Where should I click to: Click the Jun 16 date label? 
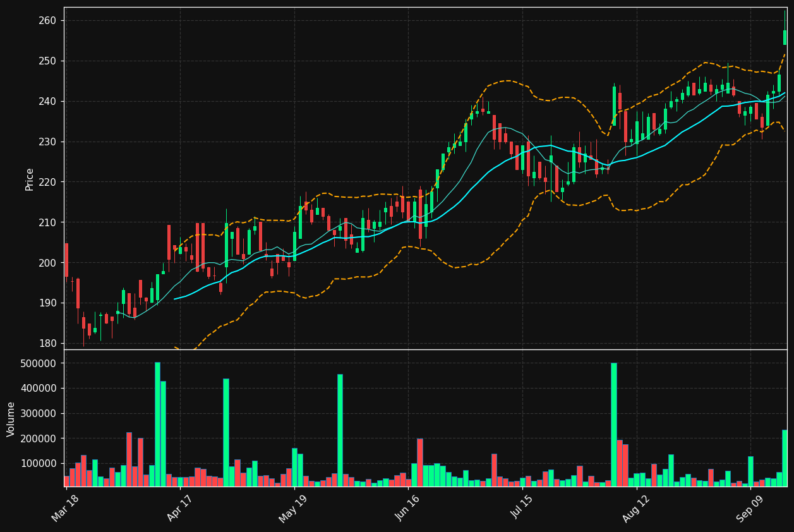[x=408, y=507]
